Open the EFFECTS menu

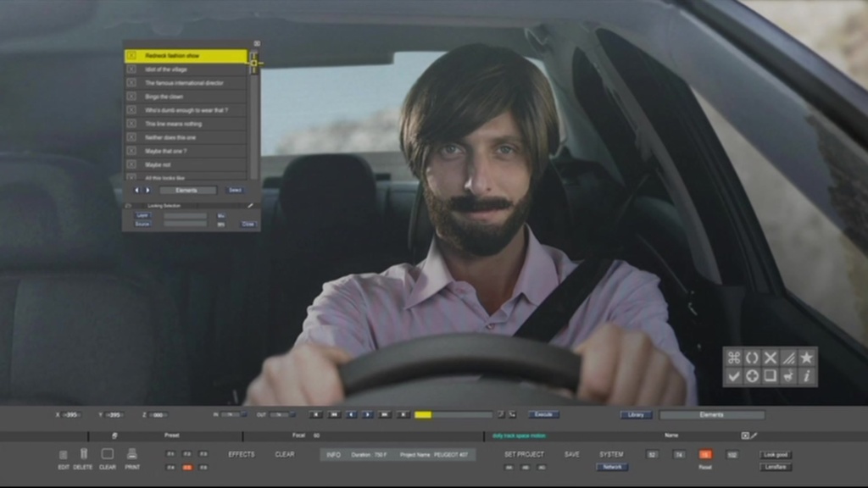click(x=242, y=454)
